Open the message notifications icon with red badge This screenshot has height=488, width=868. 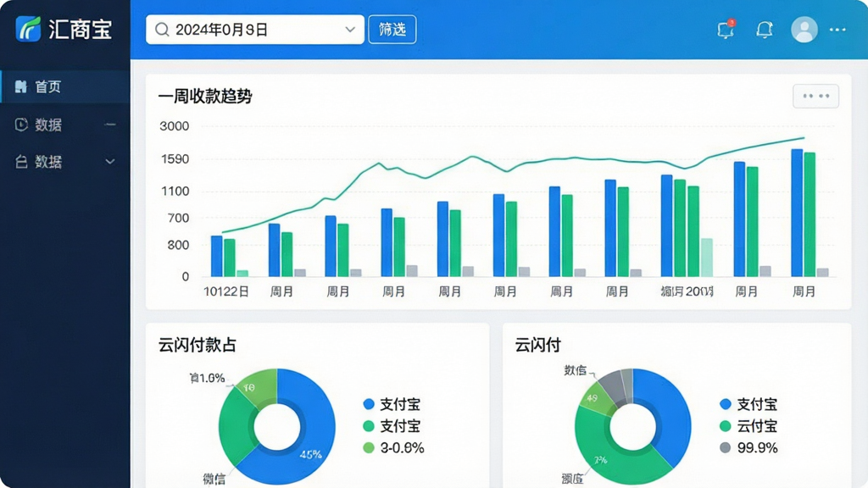726,30
